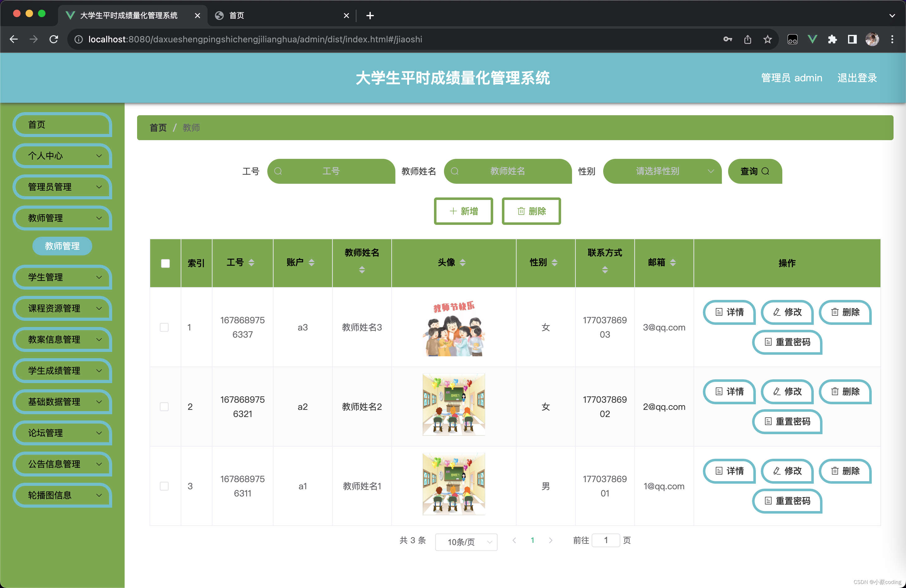Click the browser forward arrow
The width and height of the screenshot is (906, 588).
(x=34, y=39)
